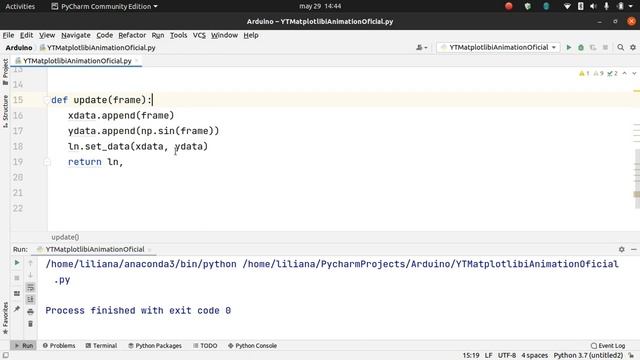Open the Navigate menu
The height and width of the screenshot is (360, 640).
(76, 35)
